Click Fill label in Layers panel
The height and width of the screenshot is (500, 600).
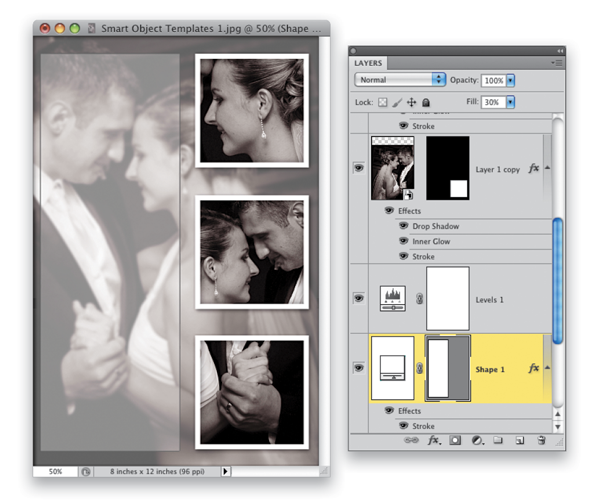click(x=472, y=102)
